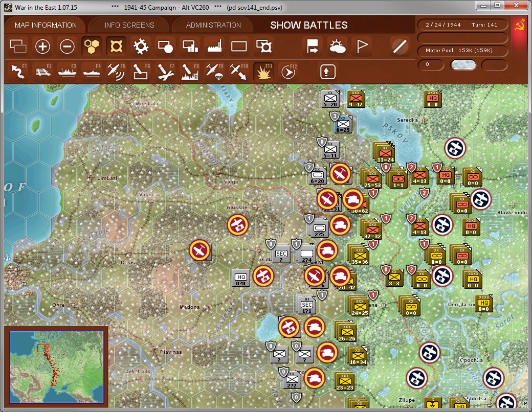Select F10 air transfer mode
Screen dimensions: 532x412
pos(239,72)
